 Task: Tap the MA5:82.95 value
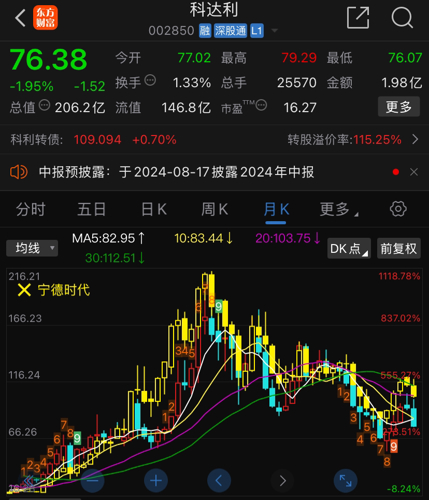109,238
